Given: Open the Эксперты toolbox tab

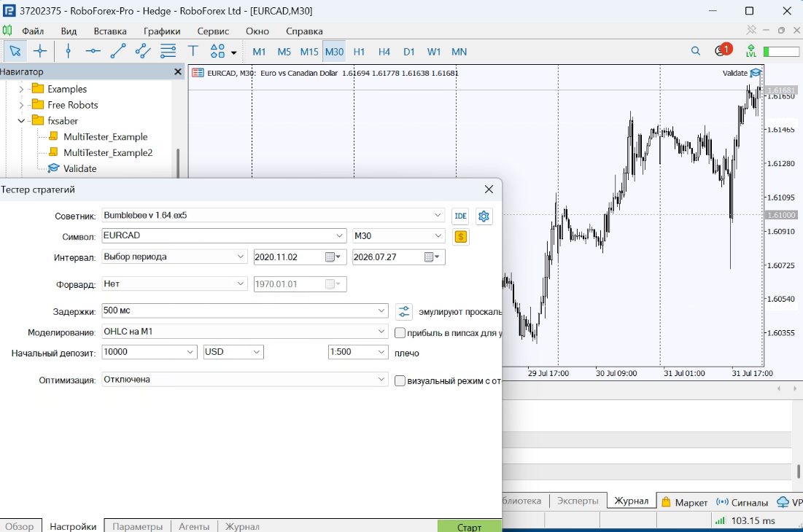Looking at the screenshot, I should (578, 501).
